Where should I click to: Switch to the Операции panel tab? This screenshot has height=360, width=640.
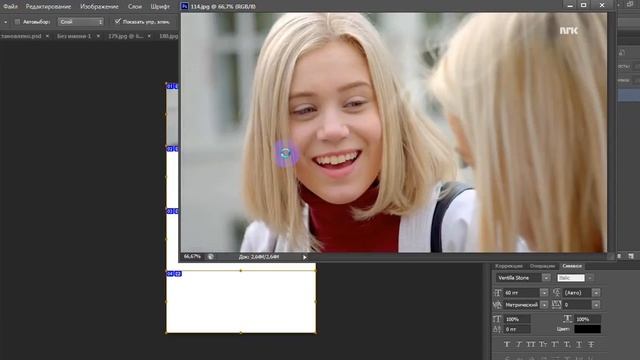coord(542,266)
